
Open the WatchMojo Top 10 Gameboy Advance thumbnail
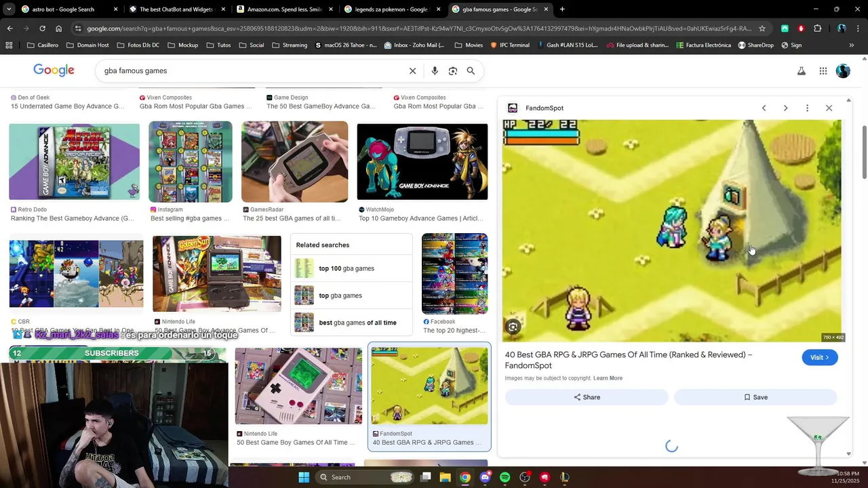coord(422,161)
